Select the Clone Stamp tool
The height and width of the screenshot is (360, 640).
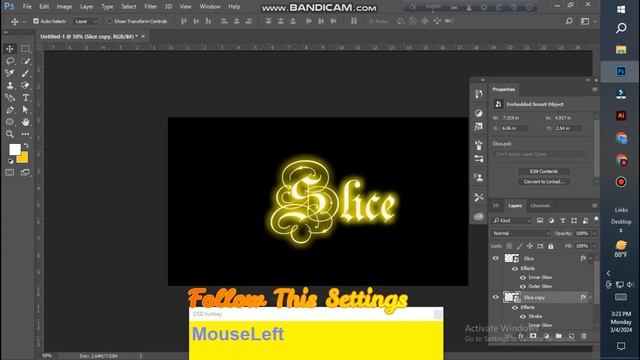coord(10,86)
